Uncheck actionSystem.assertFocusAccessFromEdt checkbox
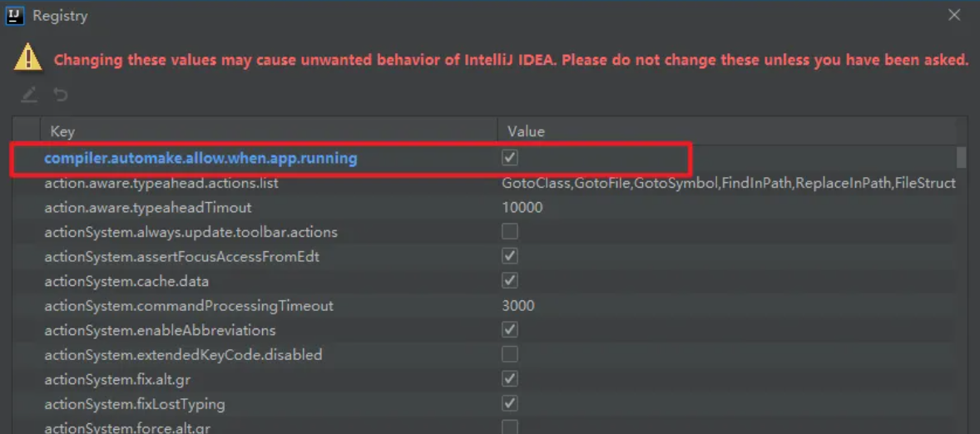 (x=510, y=256)
